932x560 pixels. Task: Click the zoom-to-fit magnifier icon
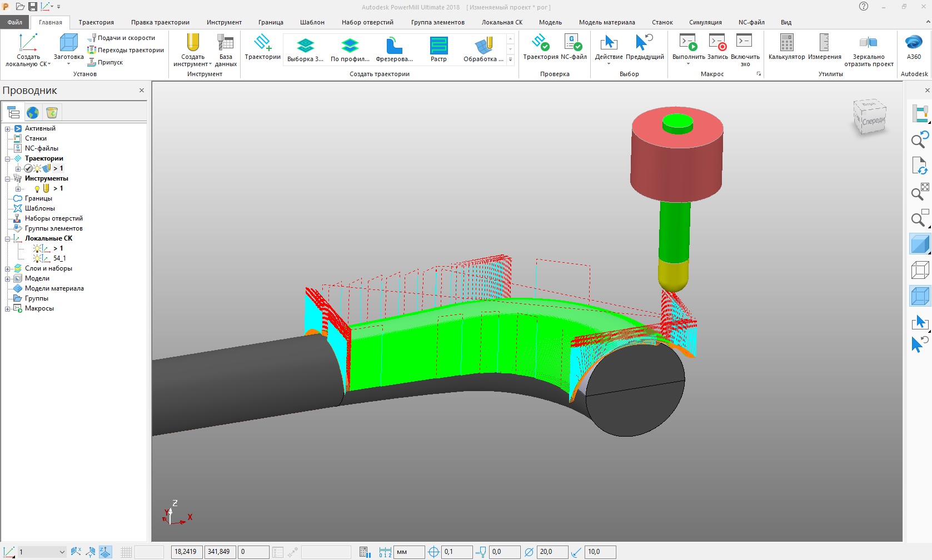point(920,191)
